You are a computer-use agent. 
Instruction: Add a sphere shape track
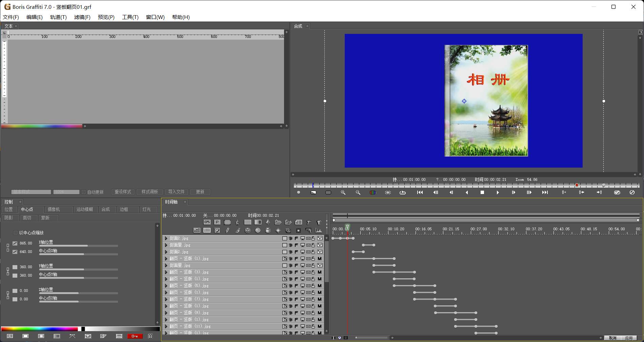[258, 231]
